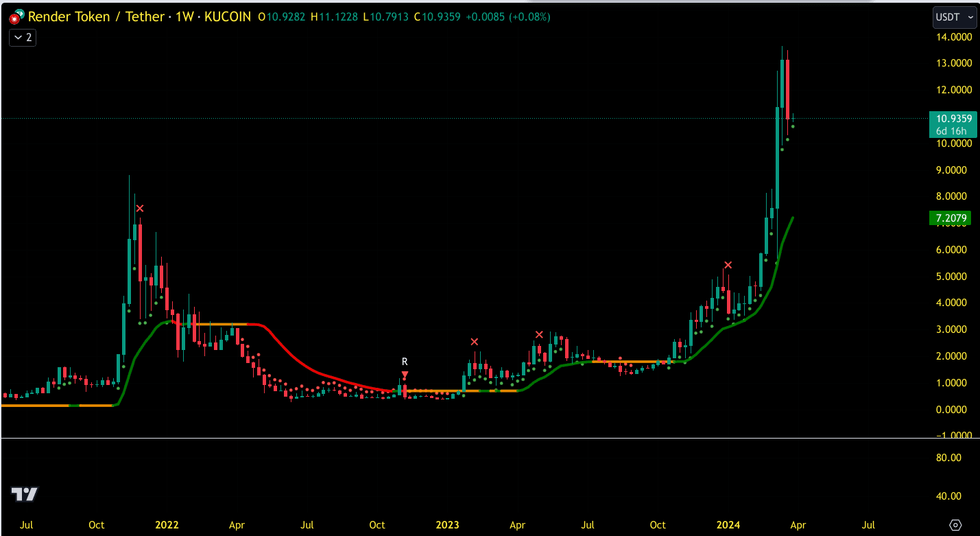Click the green 7.2079 indicator value label
Viewport: 980px width, 536px height.
951,219
